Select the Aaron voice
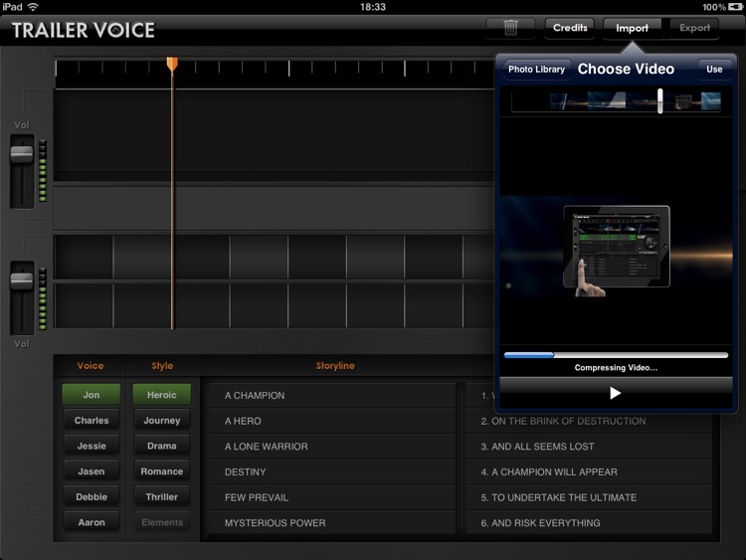Viewport: 746px width, 560px height. tap(91, 522)
